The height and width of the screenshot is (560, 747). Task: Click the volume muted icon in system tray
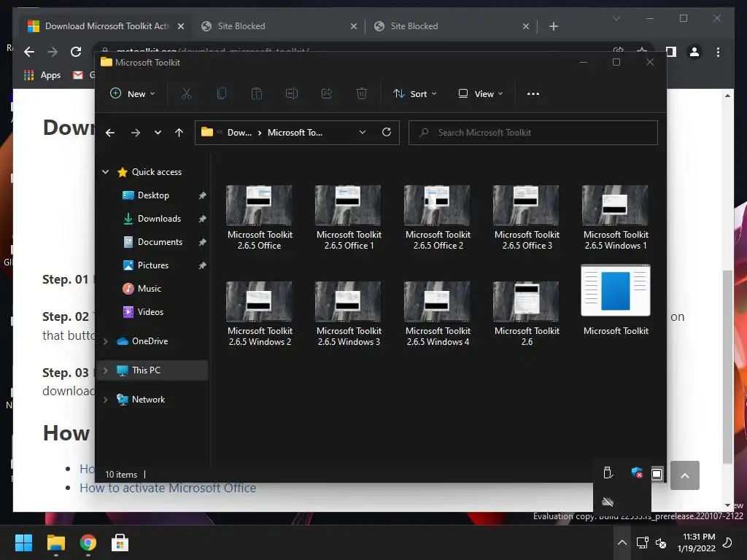point(661,542)
